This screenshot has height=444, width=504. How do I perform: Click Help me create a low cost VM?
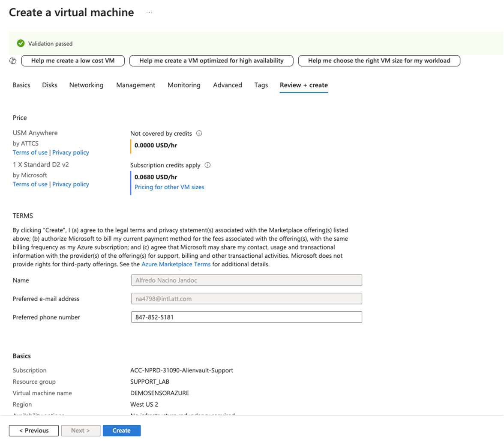pos(72,60)
